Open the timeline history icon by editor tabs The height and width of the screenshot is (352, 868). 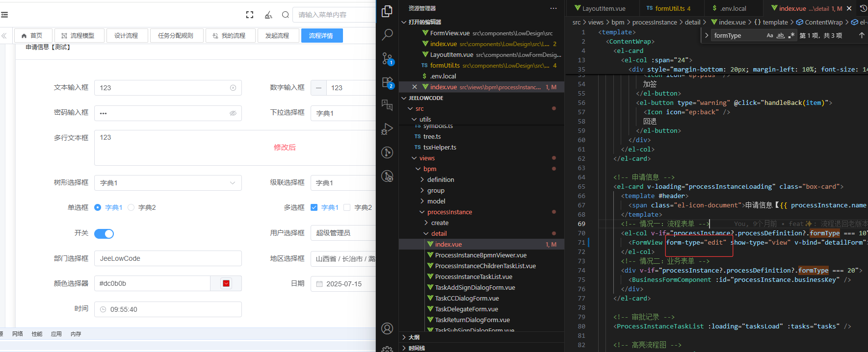pyautogui.click(x=863, y=8)
